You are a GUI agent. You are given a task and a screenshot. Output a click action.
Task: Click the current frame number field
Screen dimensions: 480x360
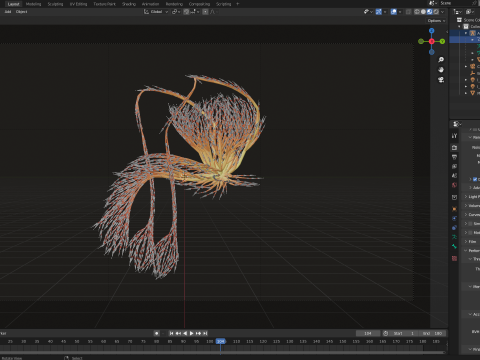coord(368,333)
